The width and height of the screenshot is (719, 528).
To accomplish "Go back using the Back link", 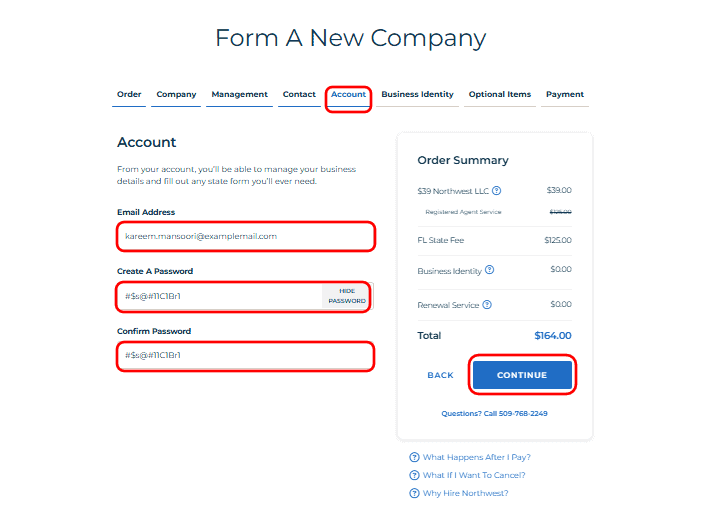I will pyautogui.click(x=440, y=375).
